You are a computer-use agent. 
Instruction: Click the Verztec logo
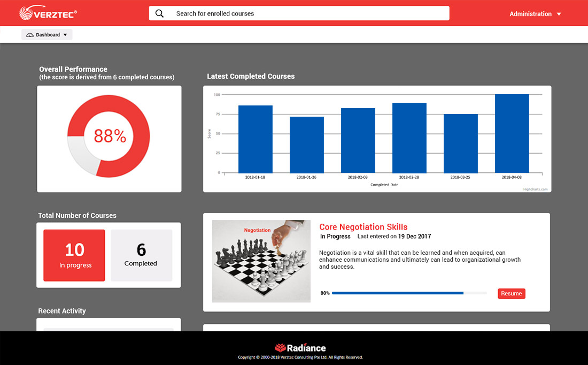[48, 13]
